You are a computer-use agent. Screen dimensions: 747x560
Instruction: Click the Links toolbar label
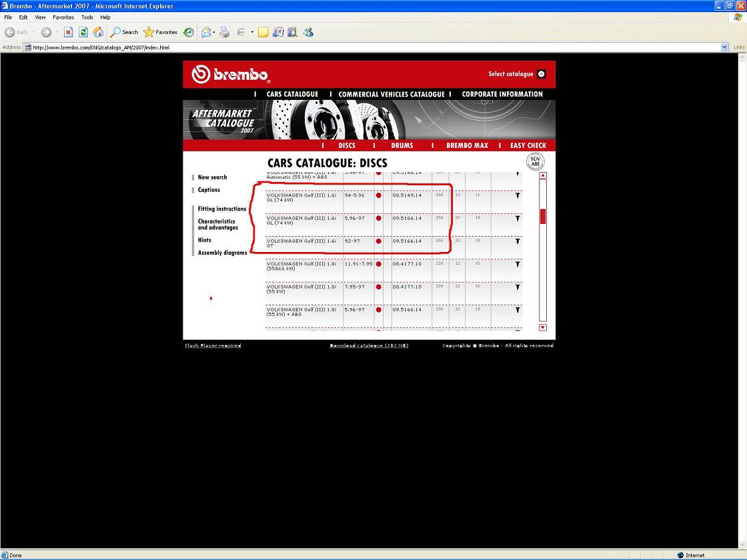pyautogui.click(x=739, y=47)
